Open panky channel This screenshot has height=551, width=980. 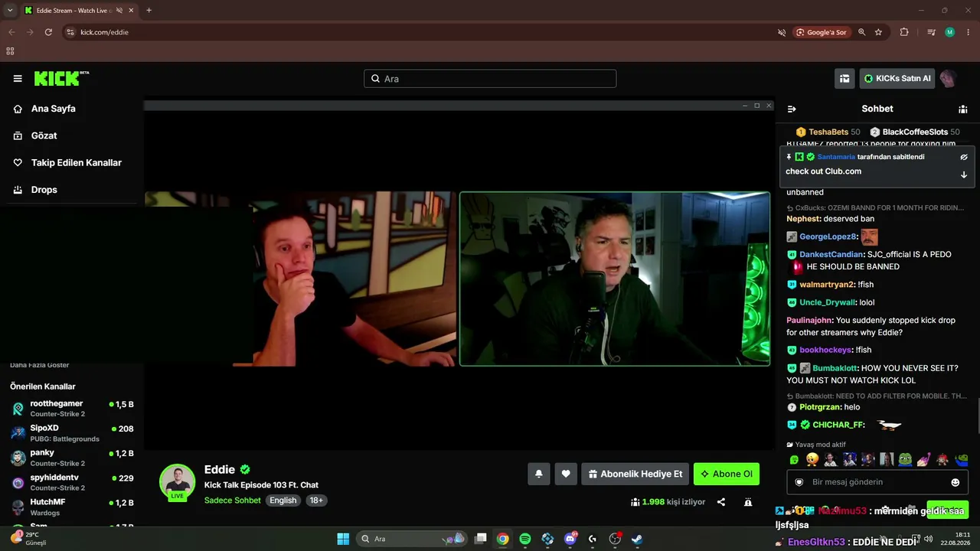coord(72,458)
